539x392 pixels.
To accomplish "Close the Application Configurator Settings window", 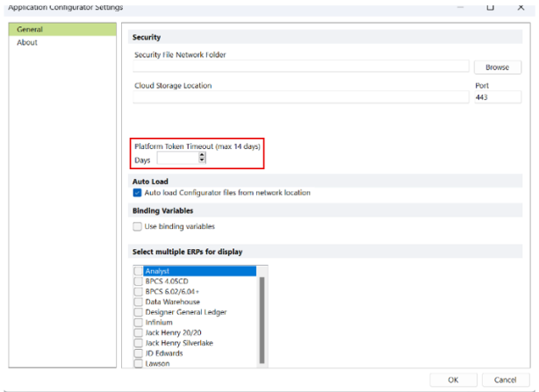I will (521, 7).
